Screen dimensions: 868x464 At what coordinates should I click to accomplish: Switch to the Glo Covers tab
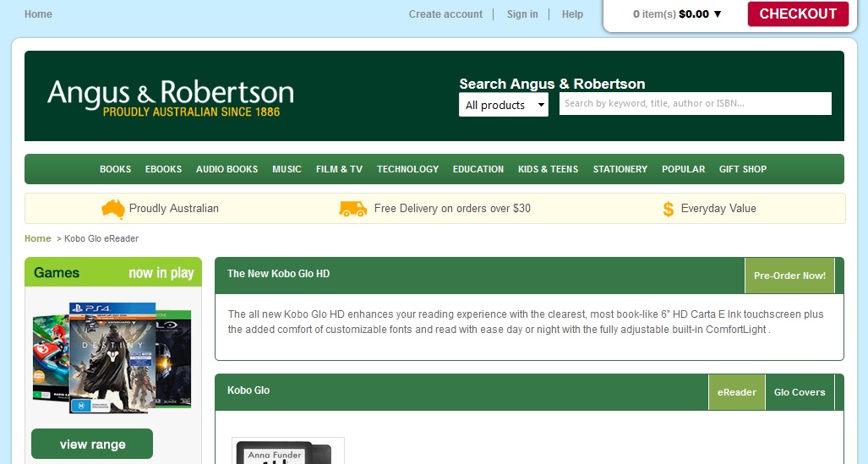pos(800,392)
